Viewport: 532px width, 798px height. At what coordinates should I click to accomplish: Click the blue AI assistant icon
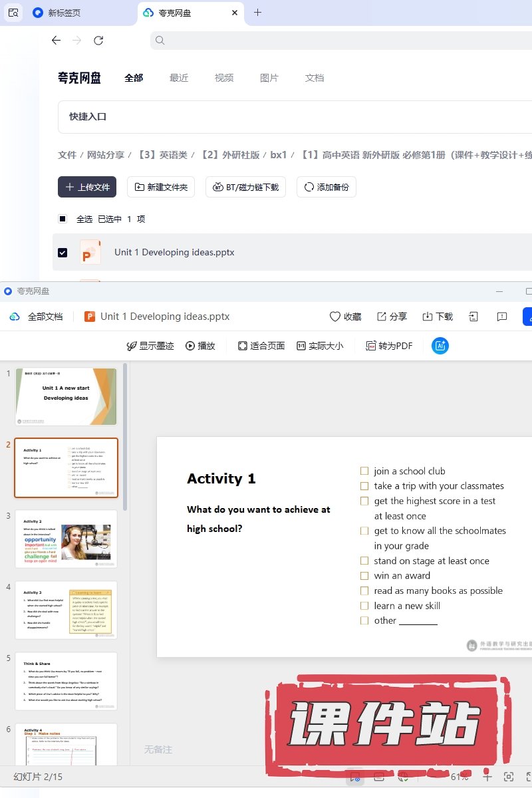pyautogui.click(x=440, y=346)
